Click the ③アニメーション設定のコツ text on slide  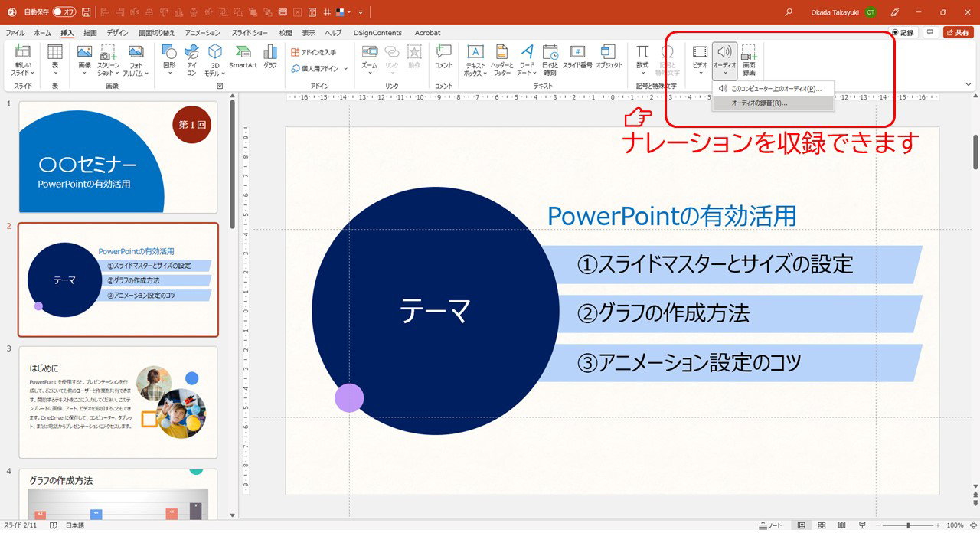point(689,362)
